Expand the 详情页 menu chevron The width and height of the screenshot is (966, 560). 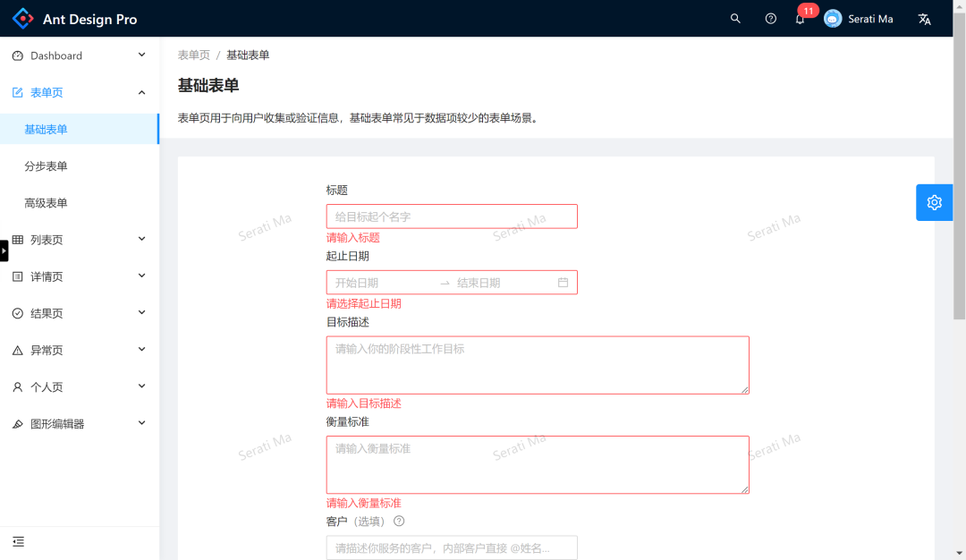click(x=141, y=276)
